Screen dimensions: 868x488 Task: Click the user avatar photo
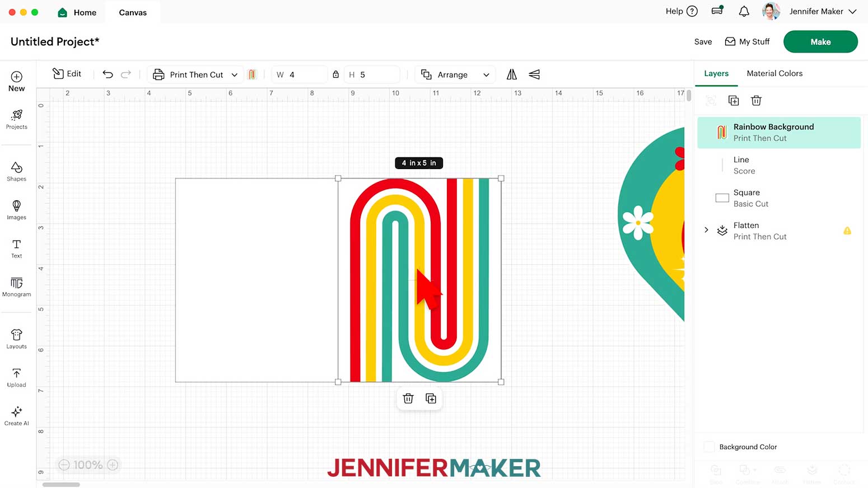click(771, 11)
